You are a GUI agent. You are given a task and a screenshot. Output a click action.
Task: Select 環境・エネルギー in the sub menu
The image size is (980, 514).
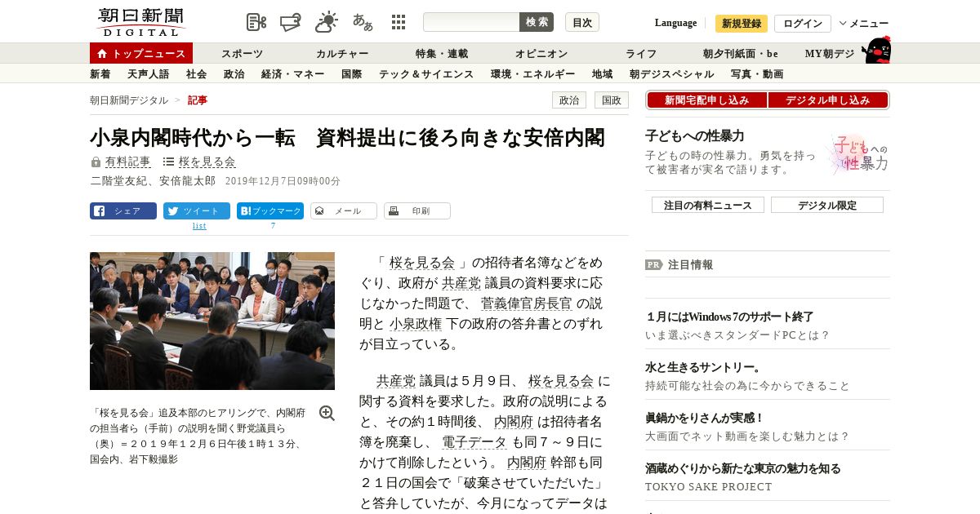(532, 73)
